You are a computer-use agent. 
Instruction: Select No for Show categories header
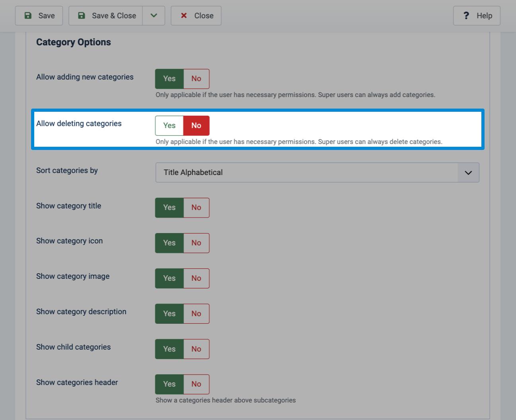point(196,384)
